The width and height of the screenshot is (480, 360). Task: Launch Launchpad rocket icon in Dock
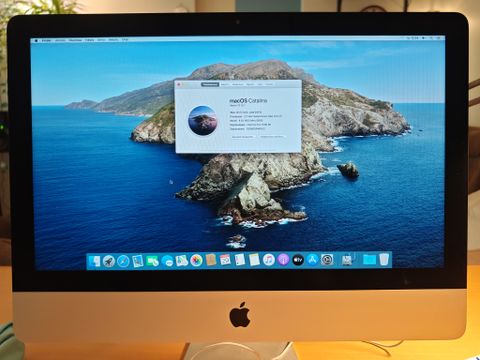109,261
